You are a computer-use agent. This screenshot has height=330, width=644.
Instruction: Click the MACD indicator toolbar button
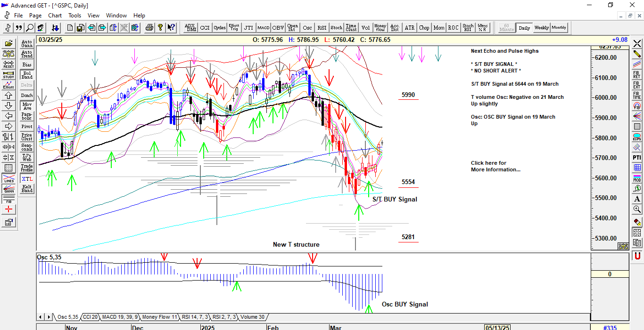(x=263, y=28)
